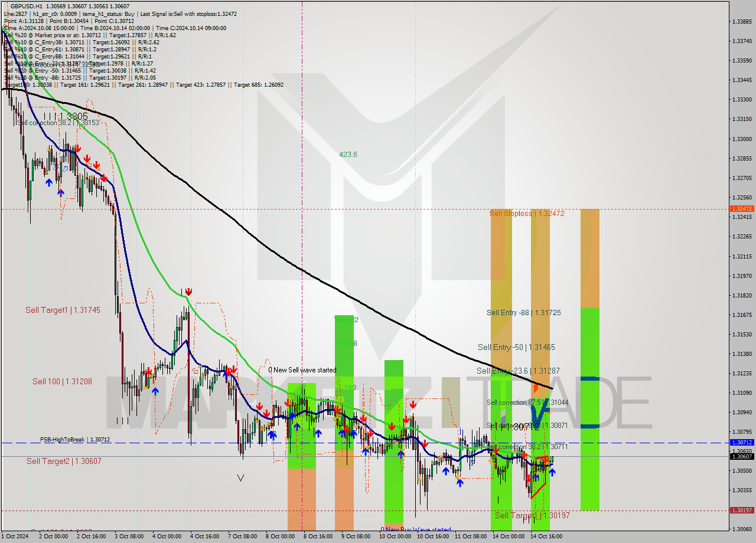The width and height of the screenshot is (756, 543).
Task: Click the '11 Oct 08:00' time axis label
Action: 470,537
